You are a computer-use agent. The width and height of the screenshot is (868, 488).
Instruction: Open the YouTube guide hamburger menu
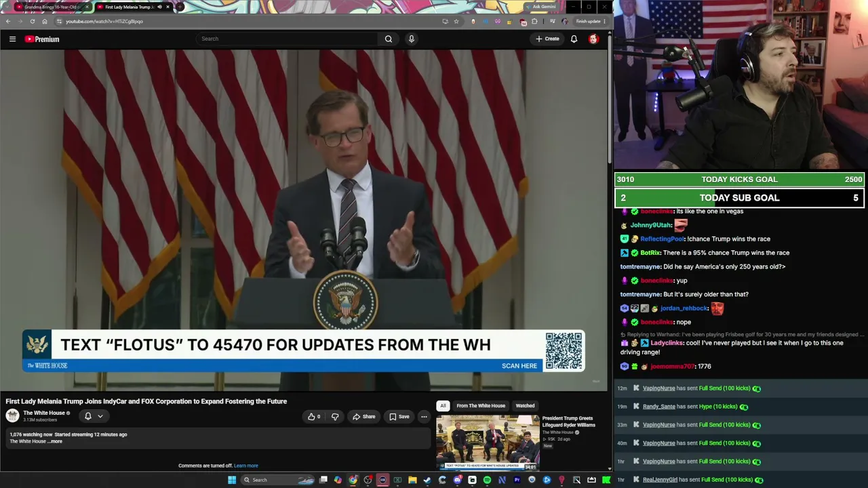[x=12, y=39]
